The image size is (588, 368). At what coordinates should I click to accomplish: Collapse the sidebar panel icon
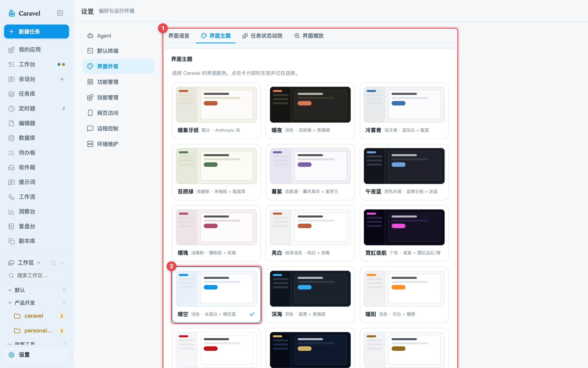[x=60, y=13]
